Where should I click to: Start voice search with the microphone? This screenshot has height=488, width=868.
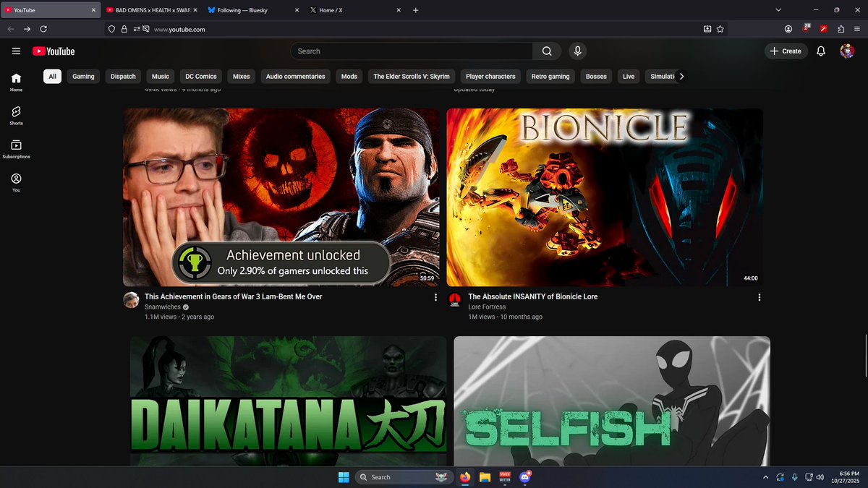click(577, 51)
